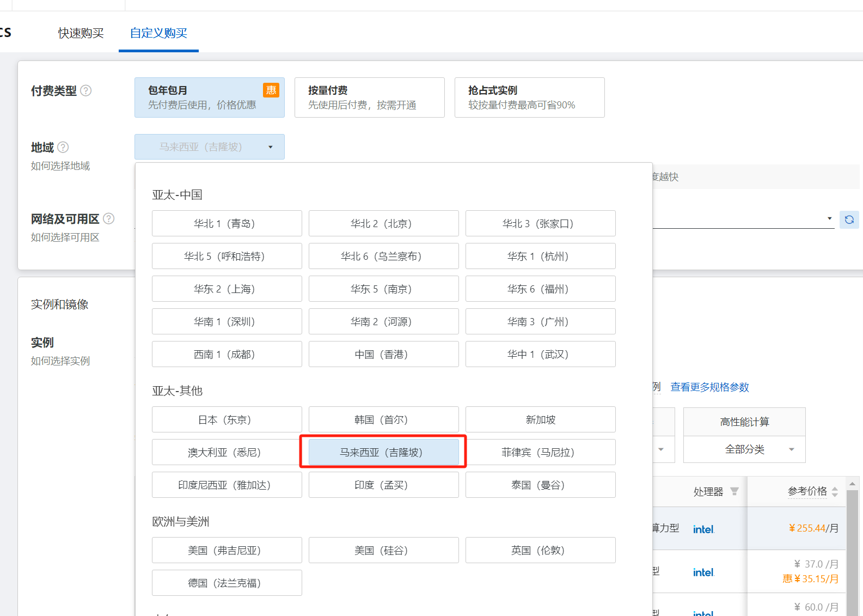Image resolution: width=863 pixels, height=616 pixels.
Task: Open 如何选择实例 help link
Action: [60, 361]
